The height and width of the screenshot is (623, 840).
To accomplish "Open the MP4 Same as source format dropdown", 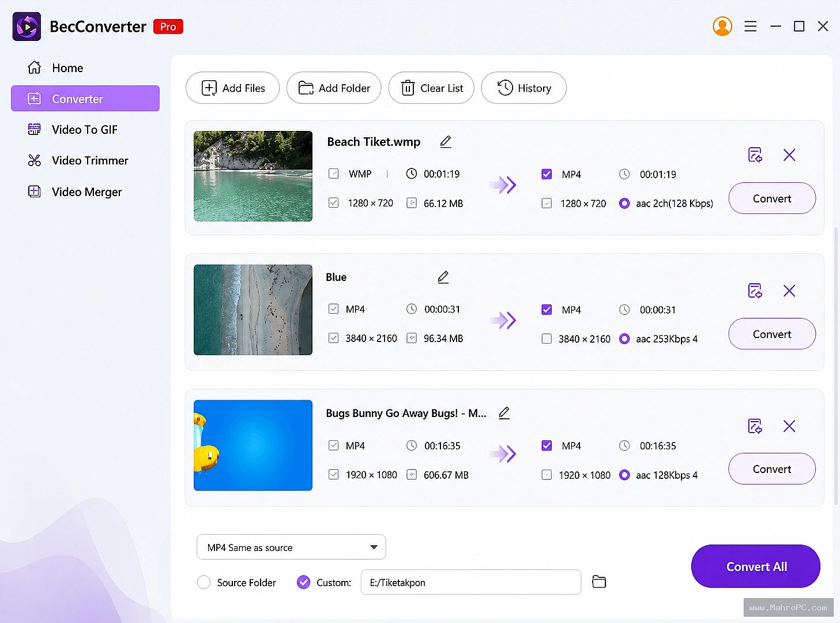I will pyautogui.click(x=291, y=547).
